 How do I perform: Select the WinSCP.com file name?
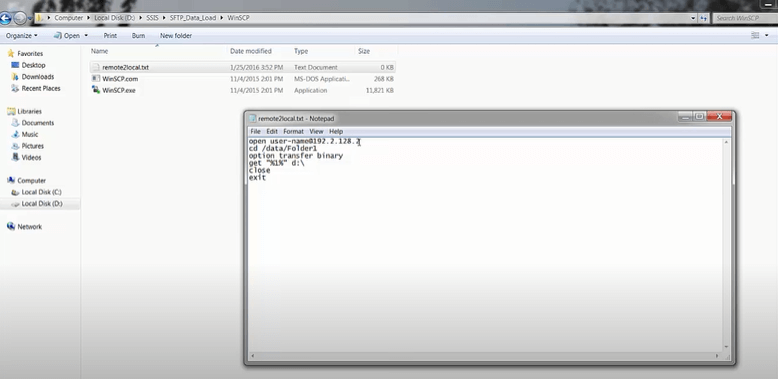pos(120,79)
